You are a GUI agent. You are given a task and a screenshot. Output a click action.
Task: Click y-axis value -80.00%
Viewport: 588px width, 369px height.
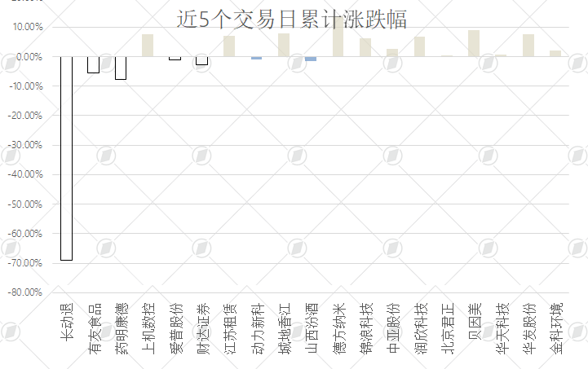click(25, 292)
